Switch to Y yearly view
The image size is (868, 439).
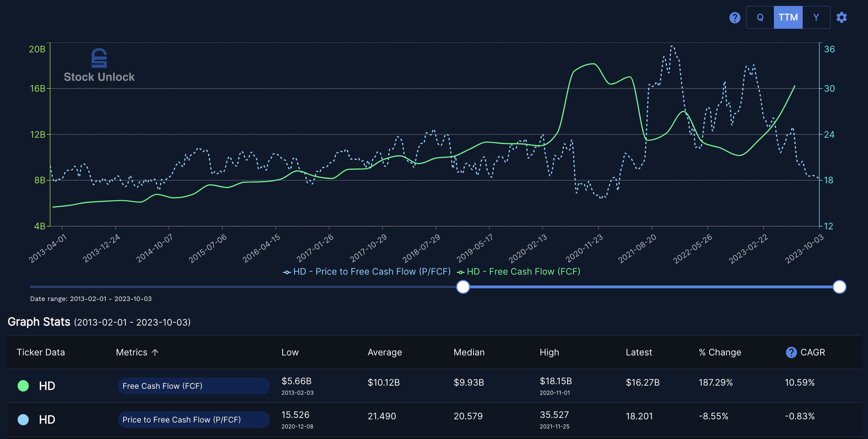tap(816, 17)
